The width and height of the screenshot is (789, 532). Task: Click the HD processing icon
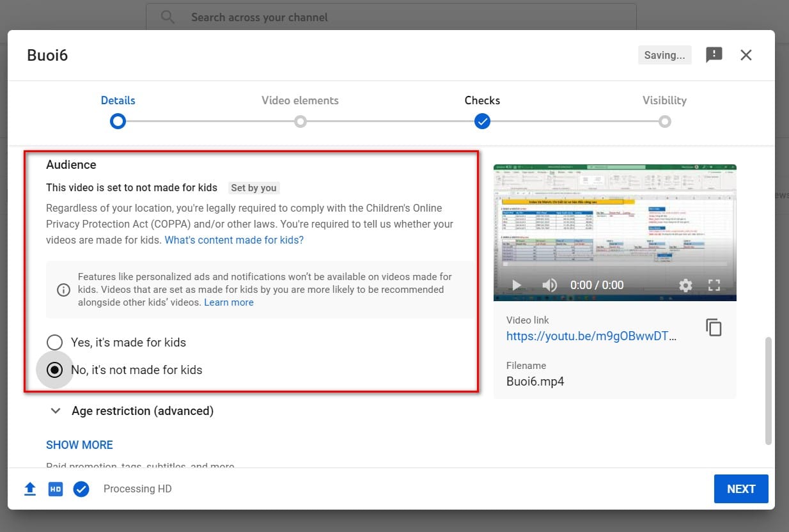pos(56,489)
